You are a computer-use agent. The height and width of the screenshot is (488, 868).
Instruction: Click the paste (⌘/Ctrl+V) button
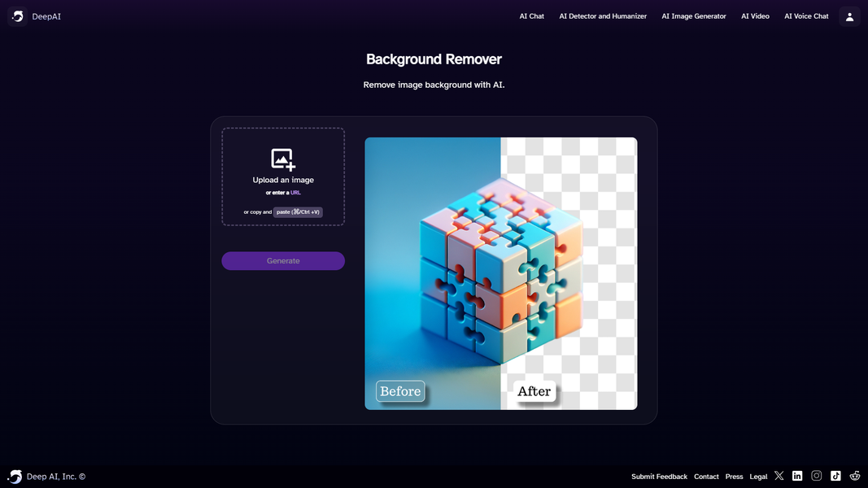(298, 212)
